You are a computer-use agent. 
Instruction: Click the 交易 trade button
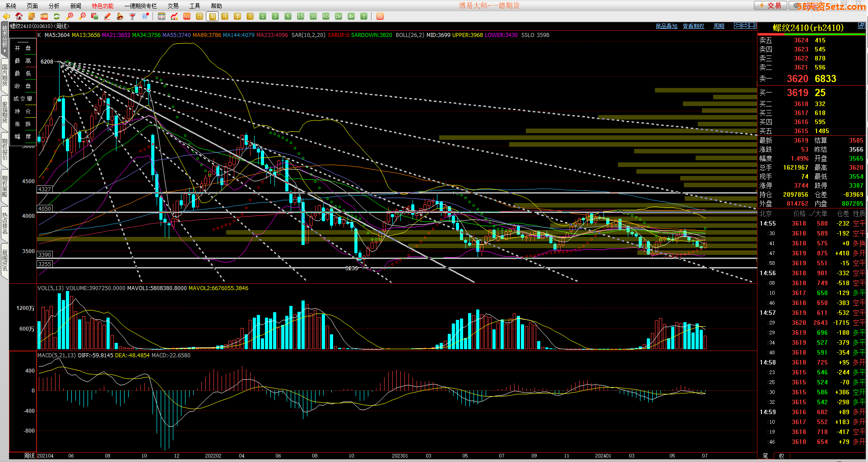770,5
